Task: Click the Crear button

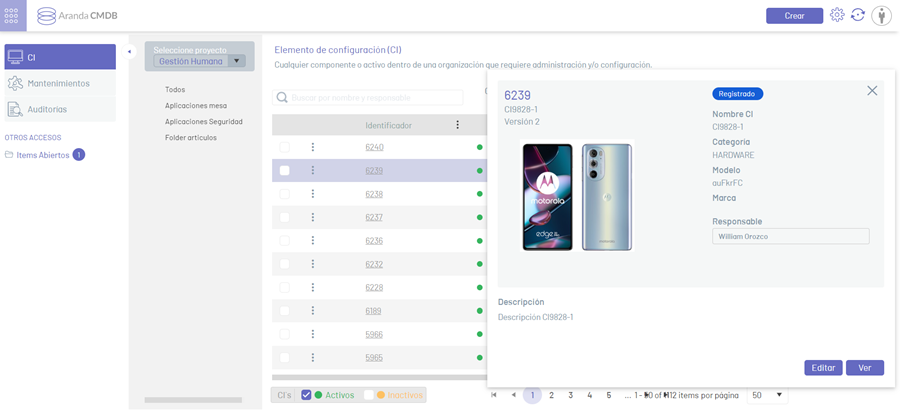Action: point(794,16)
